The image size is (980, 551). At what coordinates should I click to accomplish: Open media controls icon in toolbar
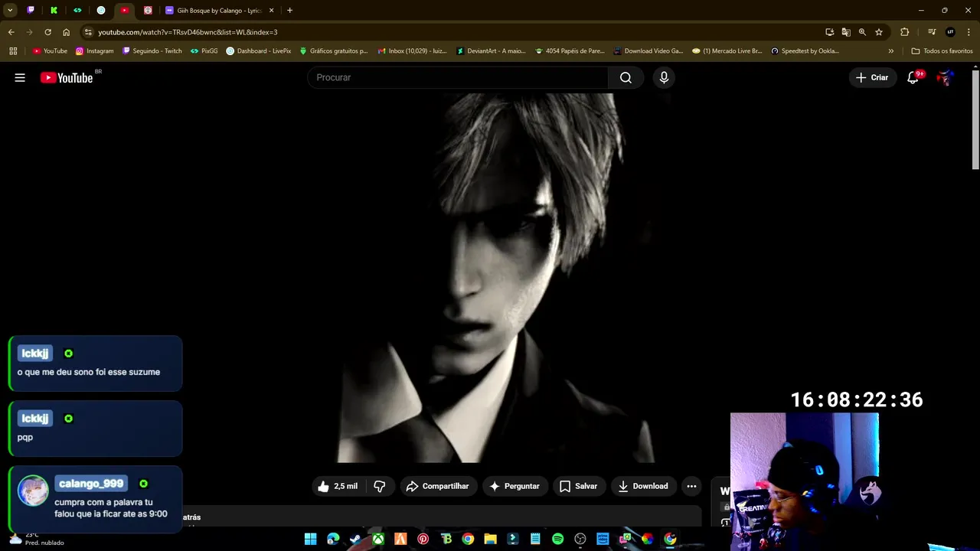point(932,32)
